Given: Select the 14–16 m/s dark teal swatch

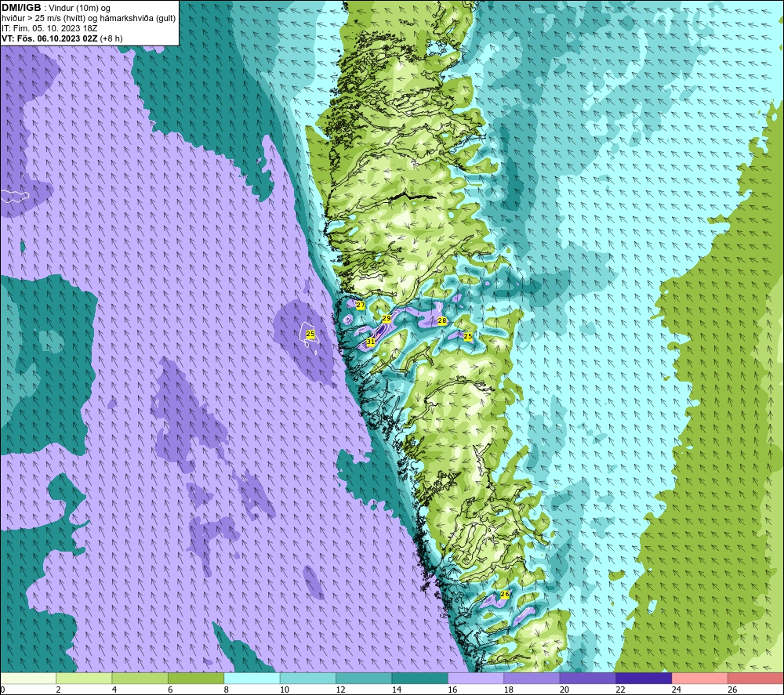Looking at the screenshot, I should [420, 678].
